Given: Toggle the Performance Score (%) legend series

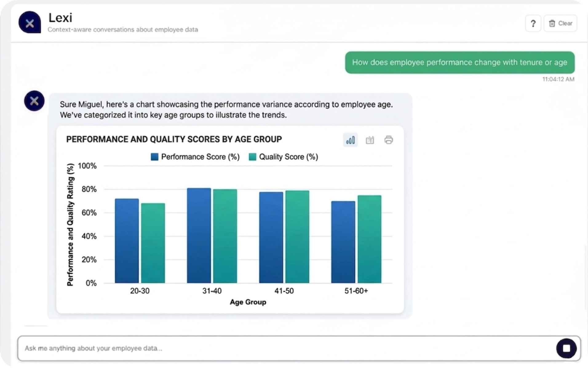Looking at the screenshot, I should coord(200,157).
